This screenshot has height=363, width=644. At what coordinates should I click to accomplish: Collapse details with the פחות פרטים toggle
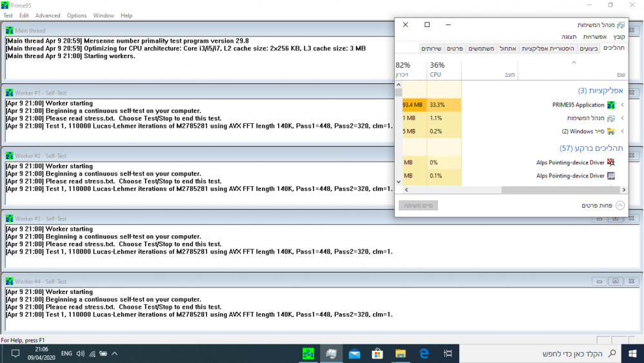(603, 205)
